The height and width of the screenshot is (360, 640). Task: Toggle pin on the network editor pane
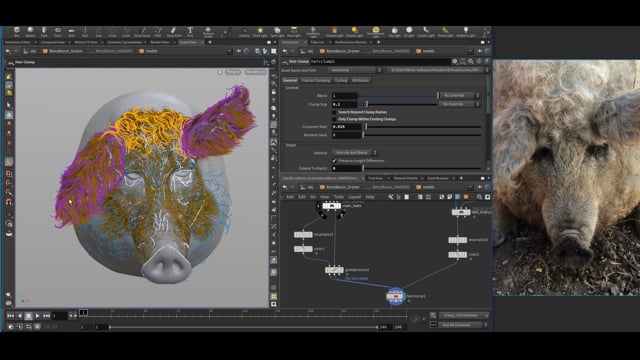480,187
